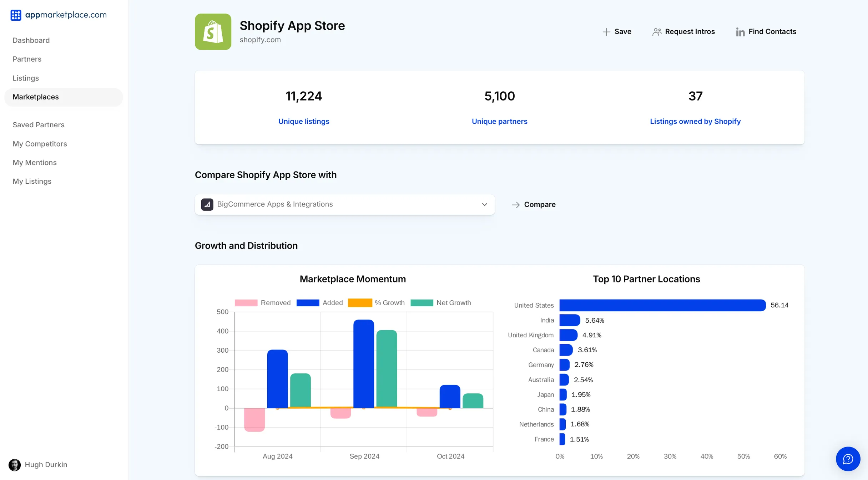This screenshot has width=868, height=480.
Task: Go to Dashboard in the sidebar
Action: click(31, 40)
